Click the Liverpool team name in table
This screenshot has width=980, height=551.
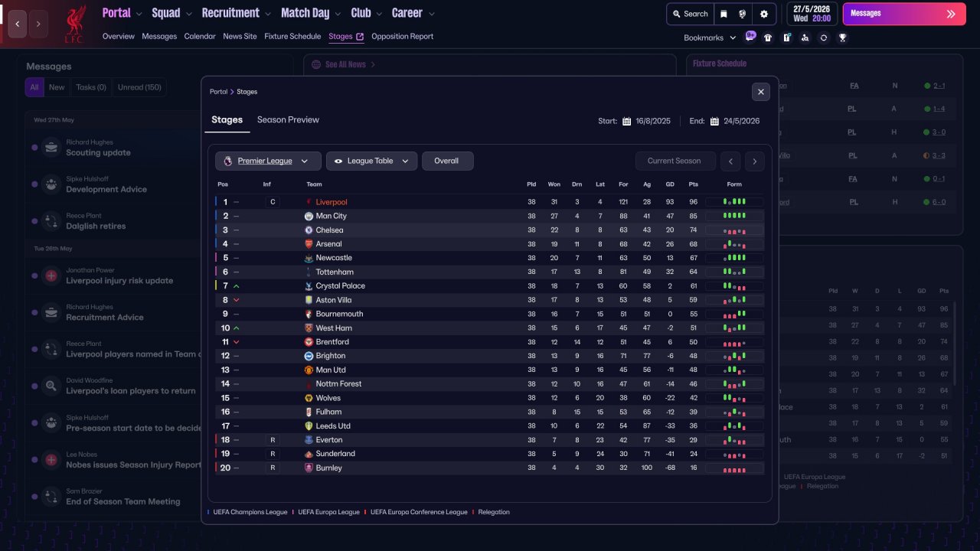[x=332, y=202]
